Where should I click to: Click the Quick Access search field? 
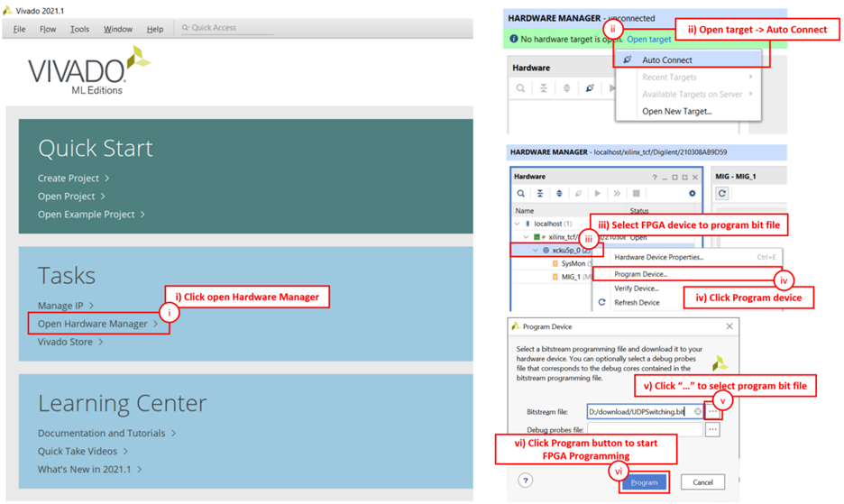226,27
